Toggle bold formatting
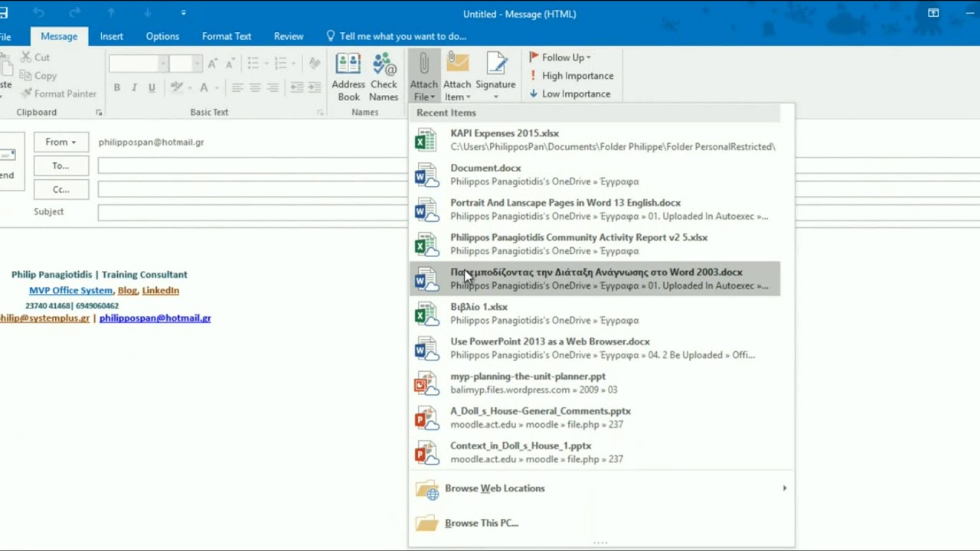The width and height of the screenshot is (980, 551). (x=116, y=88)
